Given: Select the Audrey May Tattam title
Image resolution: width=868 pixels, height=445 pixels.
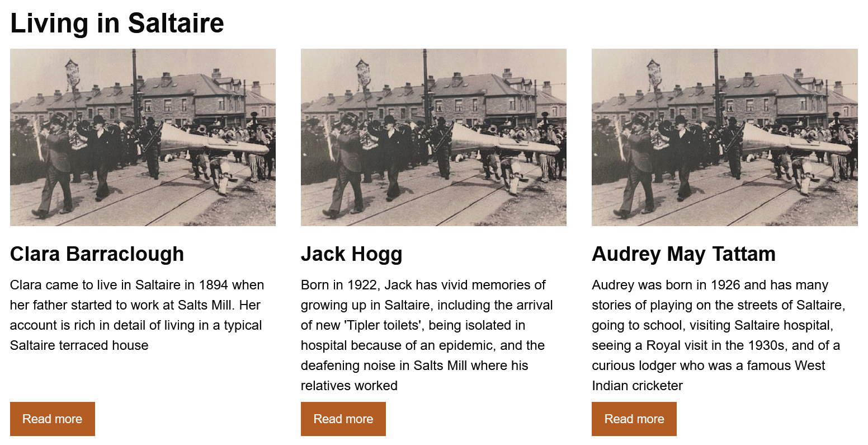Looking at the screenshot, I should coord(683,254).
